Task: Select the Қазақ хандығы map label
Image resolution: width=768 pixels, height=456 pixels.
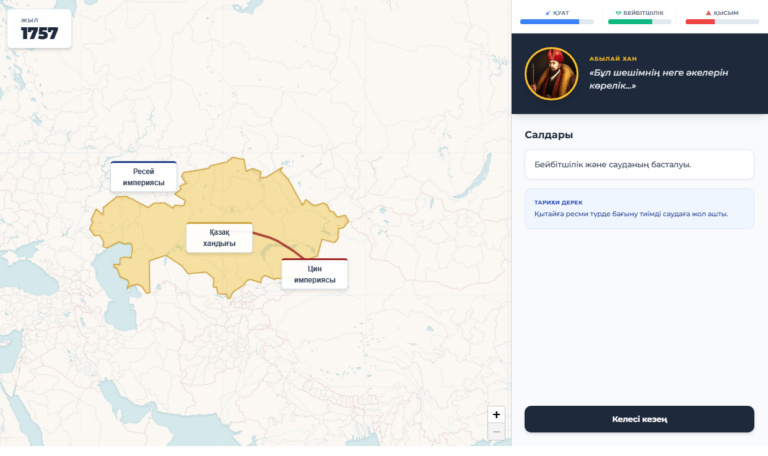Action: tap(219, 238)
